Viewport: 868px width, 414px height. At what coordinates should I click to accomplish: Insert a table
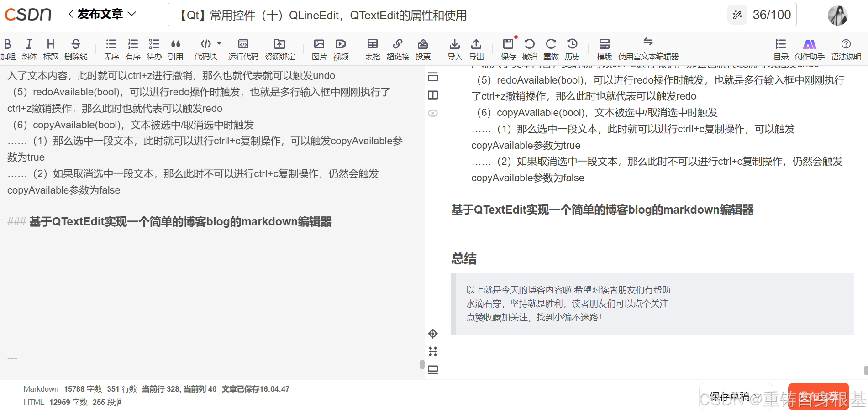click(x=373, y=48)
